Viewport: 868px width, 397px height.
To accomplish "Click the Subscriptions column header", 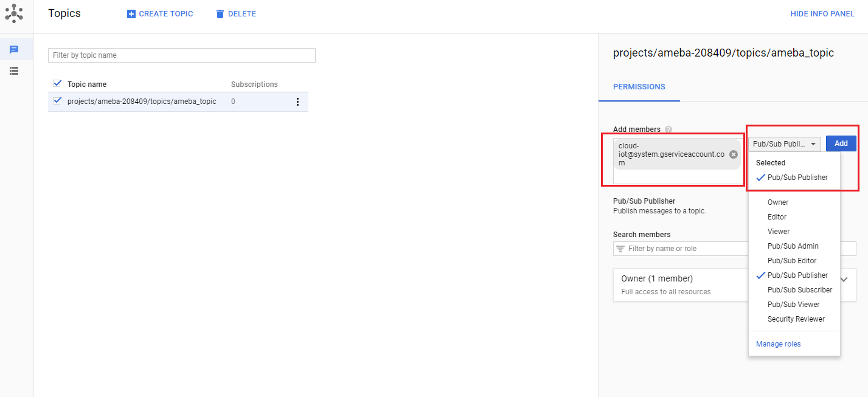I will [x=254, y=85].
